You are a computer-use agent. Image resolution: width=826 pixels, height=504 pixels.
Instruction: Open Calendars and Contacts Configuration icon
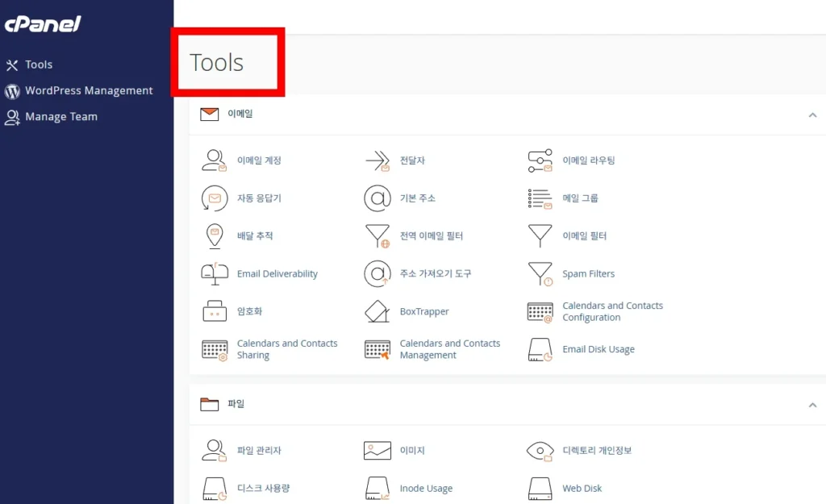point(540,312)
